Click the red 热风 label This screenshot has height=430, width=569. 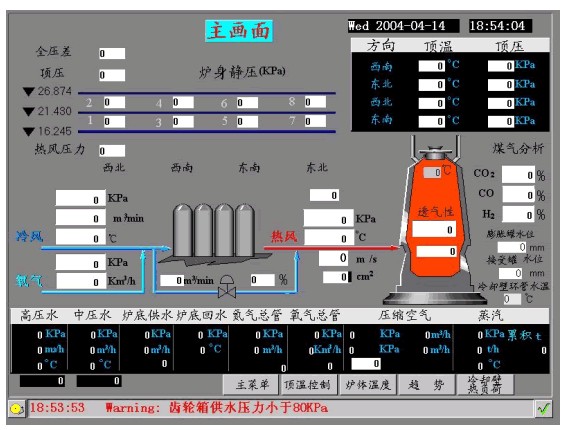284,237
